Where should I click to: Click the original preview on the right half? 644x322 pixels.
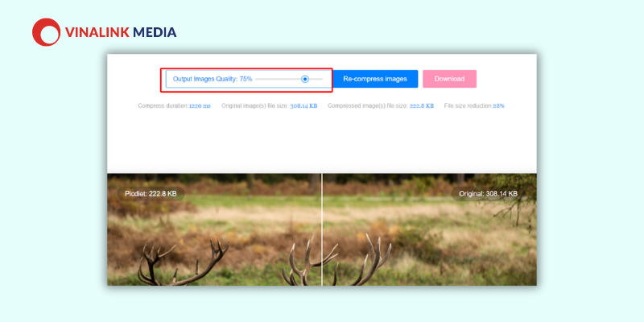pos(430,242)
